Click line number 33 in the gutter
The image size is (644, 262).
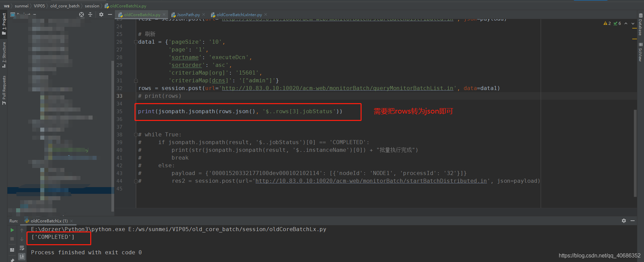[119, 96]
